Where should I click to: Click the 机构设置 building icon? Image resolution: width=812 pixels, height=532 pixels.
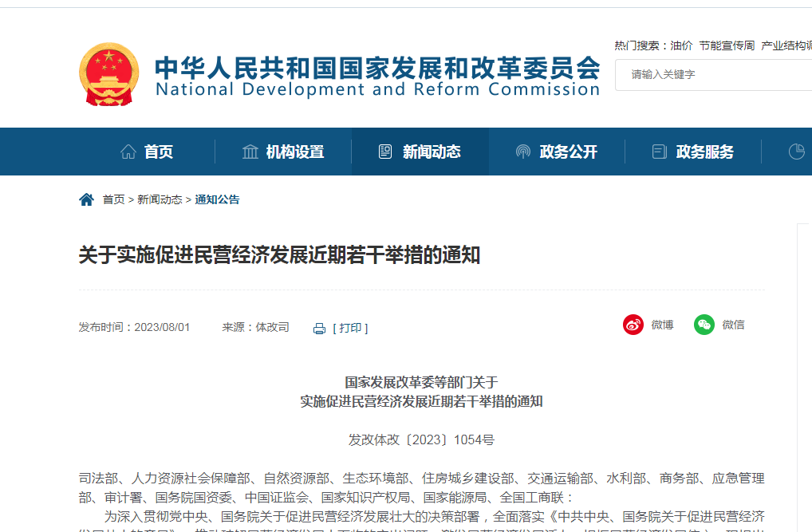pyautogui.click(x=250, y=152)
